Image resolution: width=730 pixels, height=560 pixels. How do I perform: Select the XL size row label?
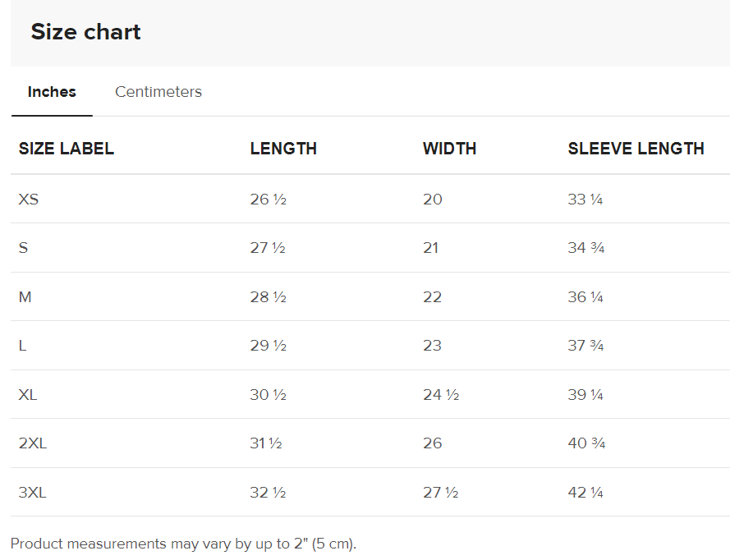[x=28, y=395]
